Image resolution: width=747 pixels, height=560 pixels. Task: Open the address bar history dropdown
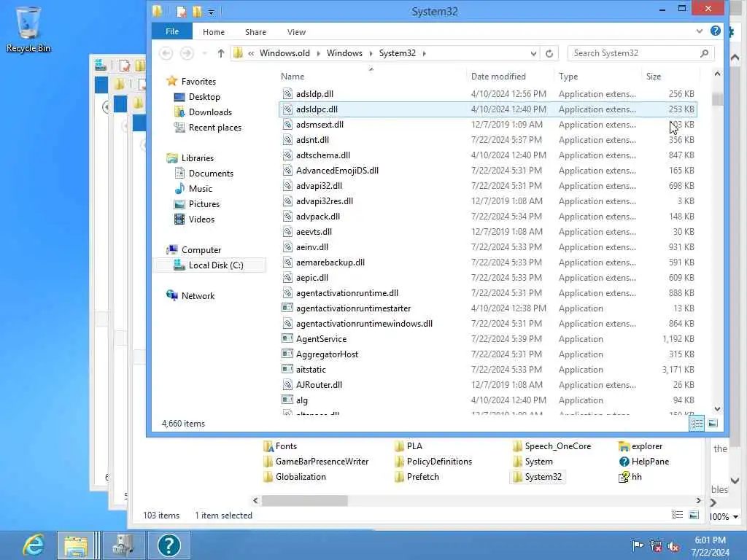tap(533, 53)
